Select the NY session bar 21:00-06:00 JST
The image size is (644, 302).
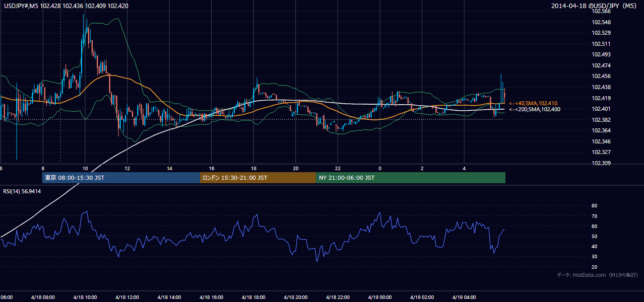(x=411, y=178)
